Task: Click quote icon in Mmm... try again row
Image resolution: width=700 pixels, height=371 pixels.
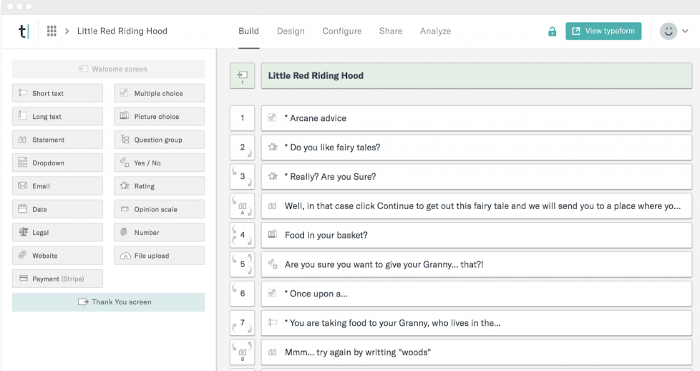Action: tap(272, 352)
